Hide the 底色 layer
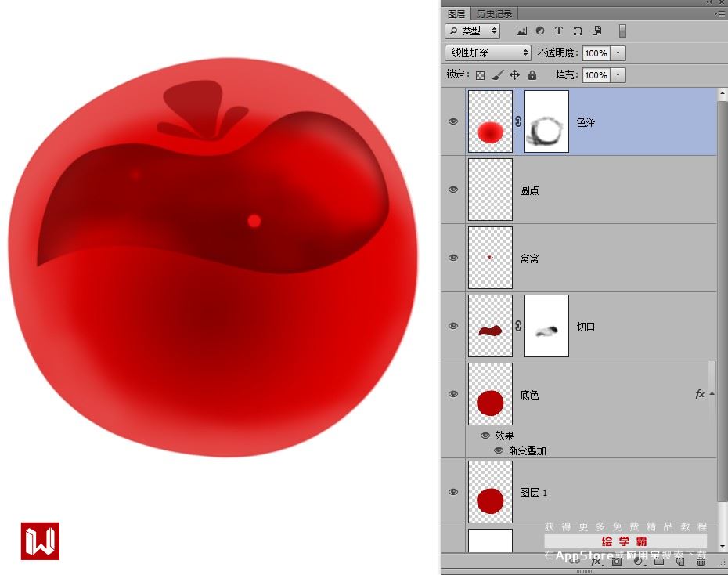Viewport: 728px width, 575px height. (453, 394)
